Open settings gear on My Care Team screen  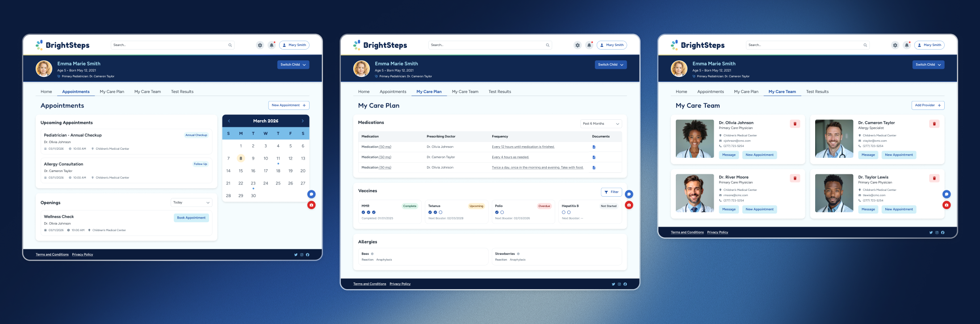[x=895, y=45]
